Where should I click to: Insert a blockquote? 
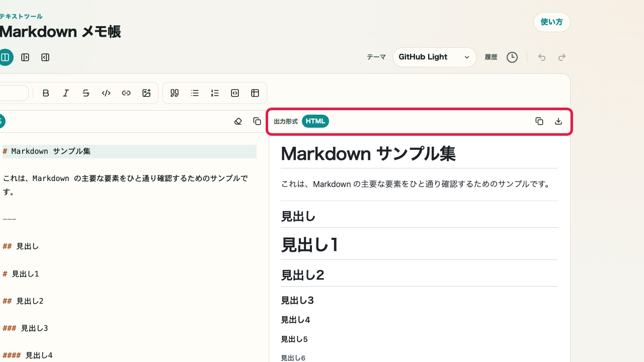[x=175, y=93]
